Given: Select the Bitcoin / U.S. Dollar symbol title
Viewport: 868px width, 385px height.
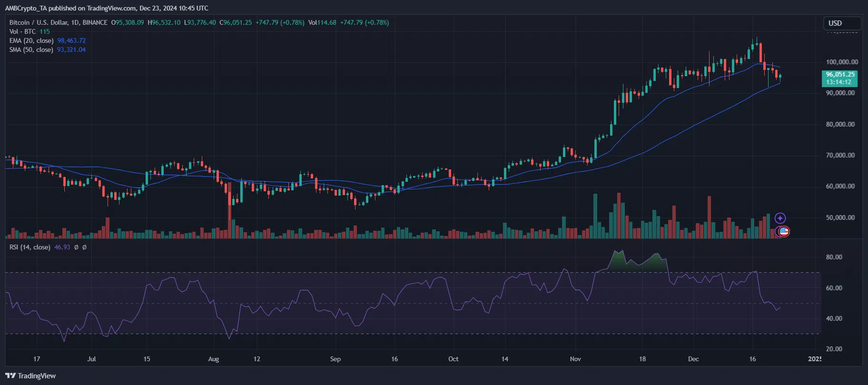Looking at the screenshot, I should pyautogui.click(x=59, y=22).
